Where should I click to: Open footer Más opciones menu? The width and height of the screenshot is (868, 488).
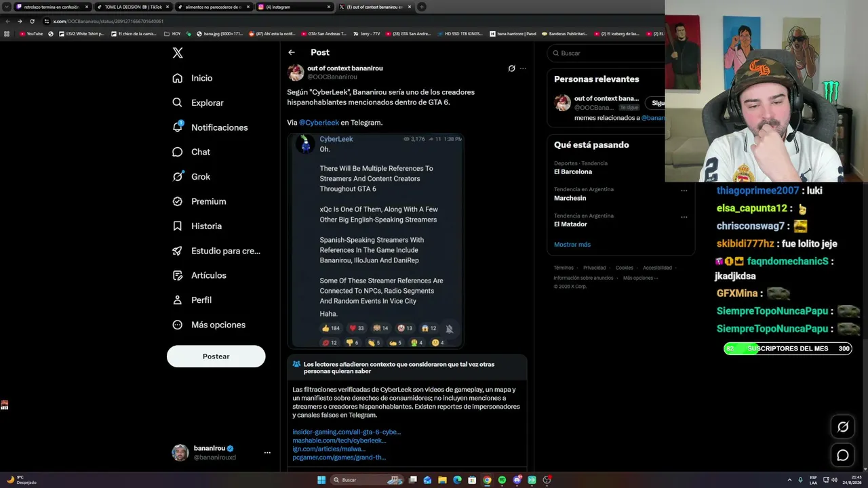(x=641, y=278)
